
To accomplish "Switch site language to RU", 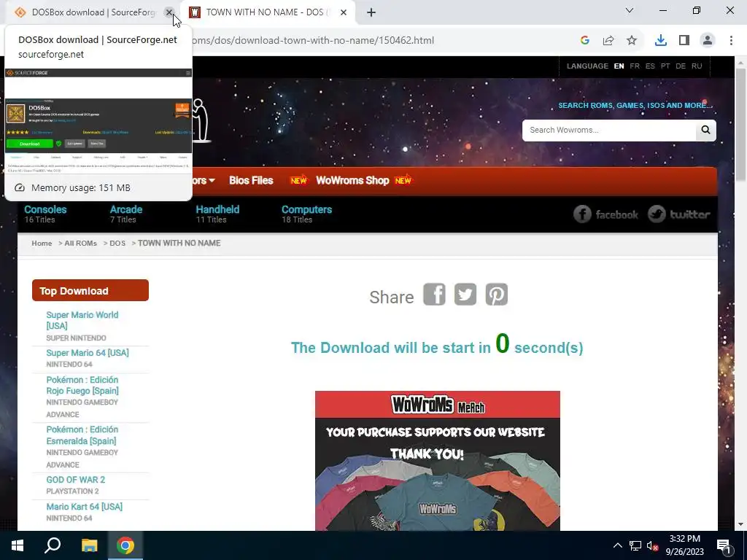I will (x=697, y=66).
